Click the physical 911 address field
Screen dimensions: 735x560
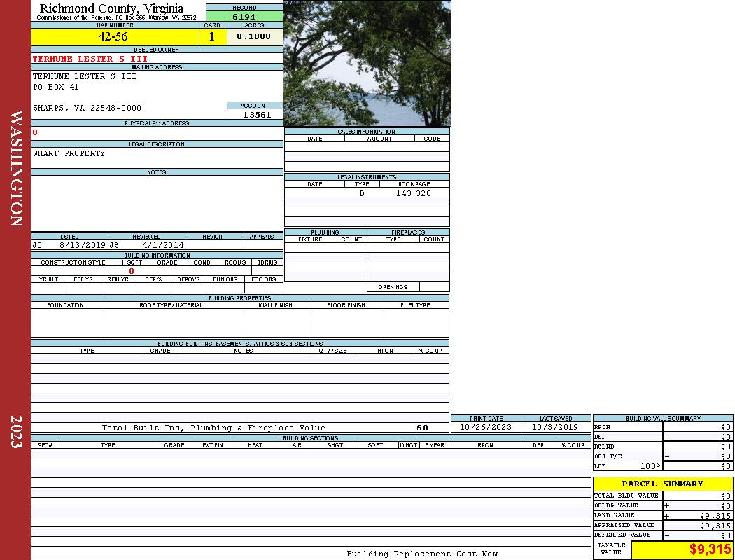[157, 132]
